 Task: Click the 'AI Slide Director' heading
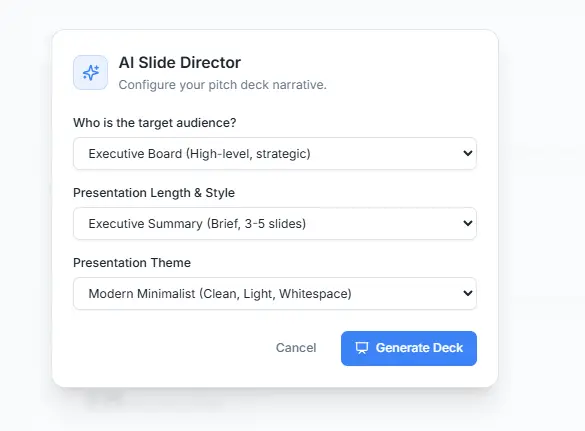click(x=179, y=63)
